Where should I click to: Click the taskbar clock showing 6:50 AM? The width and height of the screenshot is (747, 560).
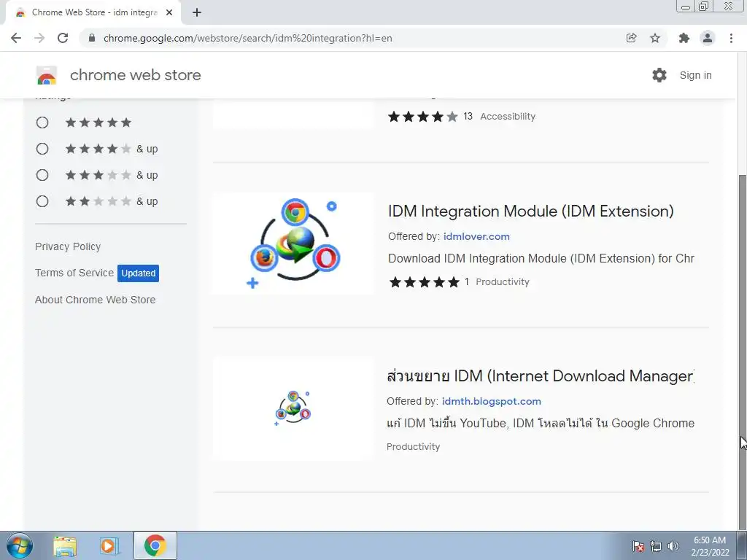point(710,546)
